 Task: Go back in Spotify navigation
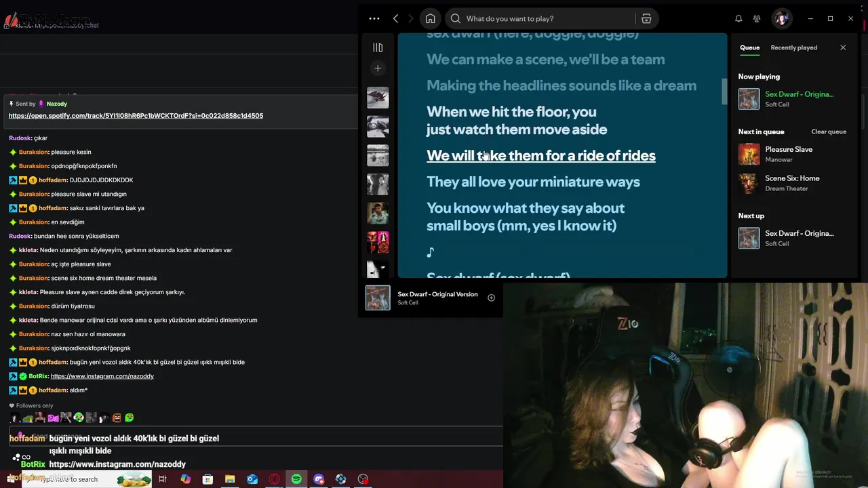(x=396, y=19)
